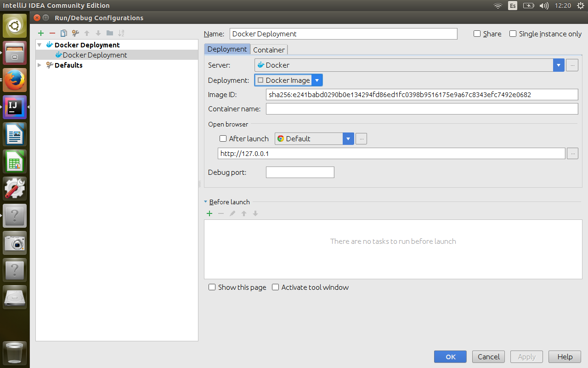Add a new run configuration with plus icon
The height and width of the screenshot is (368, 588).
[x=41, y=33]
